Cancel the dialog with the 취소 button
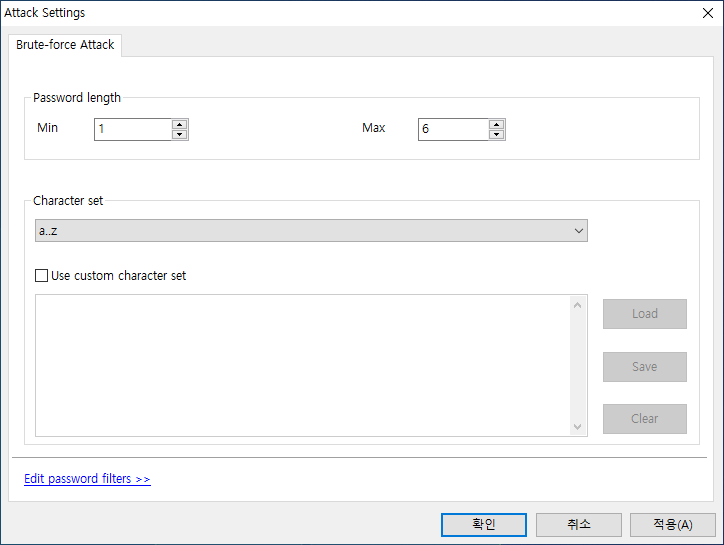Image resolution: width=724 pixels, height=545 pixels. pos(578,525)
